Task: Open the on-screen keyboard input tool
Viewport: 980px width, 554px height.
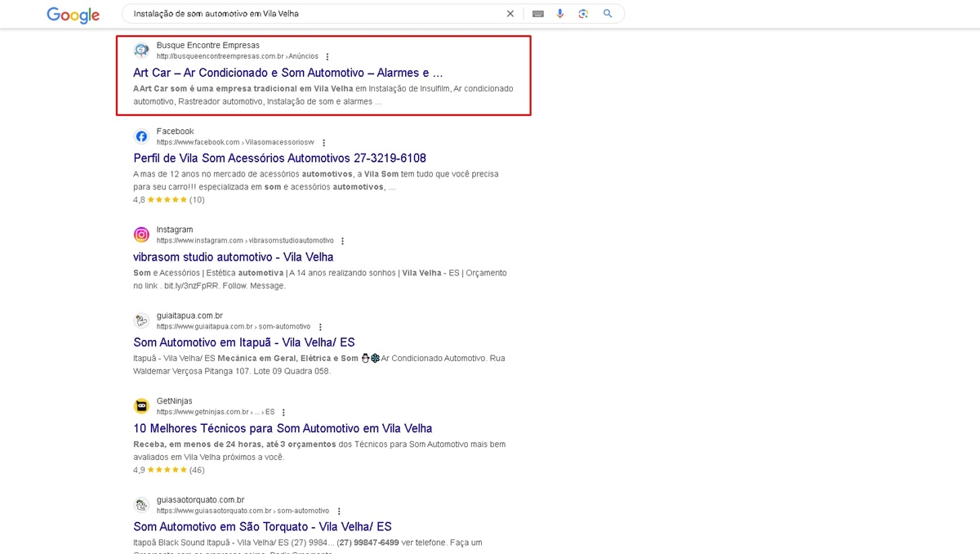Action: 537,14
